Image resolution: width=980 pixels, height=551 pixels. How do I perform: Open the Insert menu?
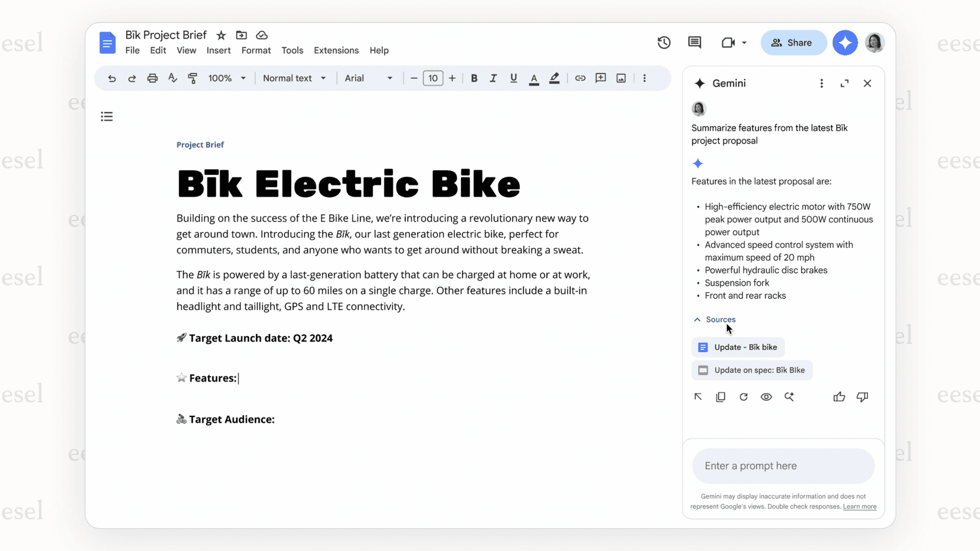click(218, 50)
